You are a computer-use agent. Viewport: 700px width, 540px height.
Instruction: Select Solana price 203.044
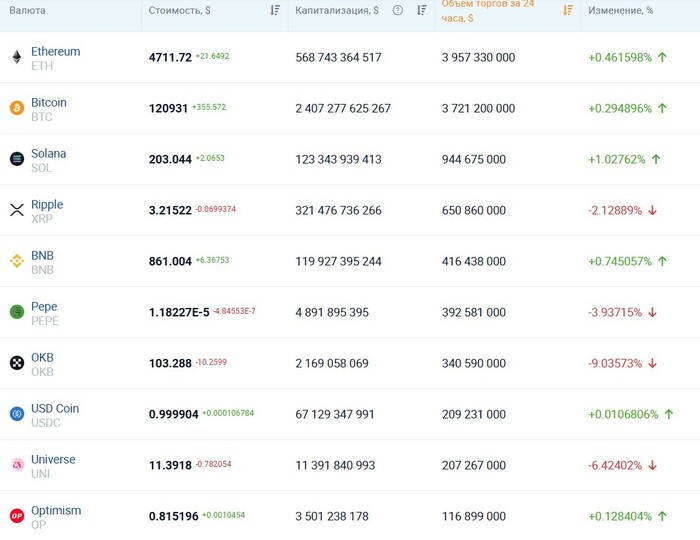(170, 159)
